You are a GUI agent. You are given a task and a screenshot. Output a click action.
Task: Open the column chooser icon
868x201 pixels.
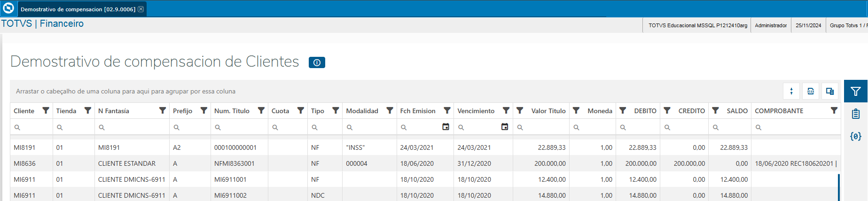tap(830, 91)
